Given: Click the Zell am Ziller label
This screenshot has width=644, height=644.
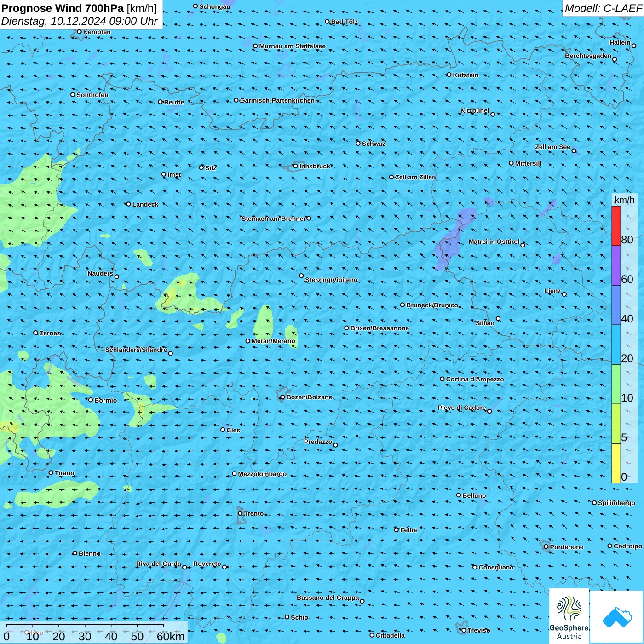Looking at the screenshot, I should [415, 177].
